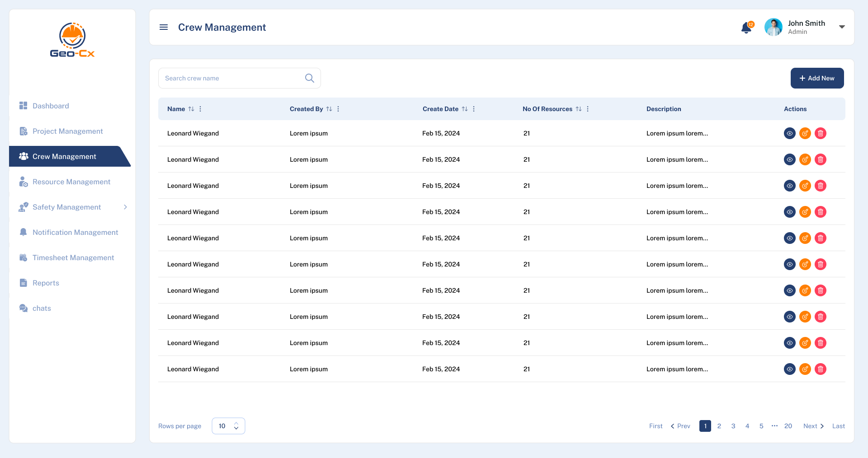The image size is (868, 458).
Task: Open Created By column options menu
Action: tap(338, 109)
